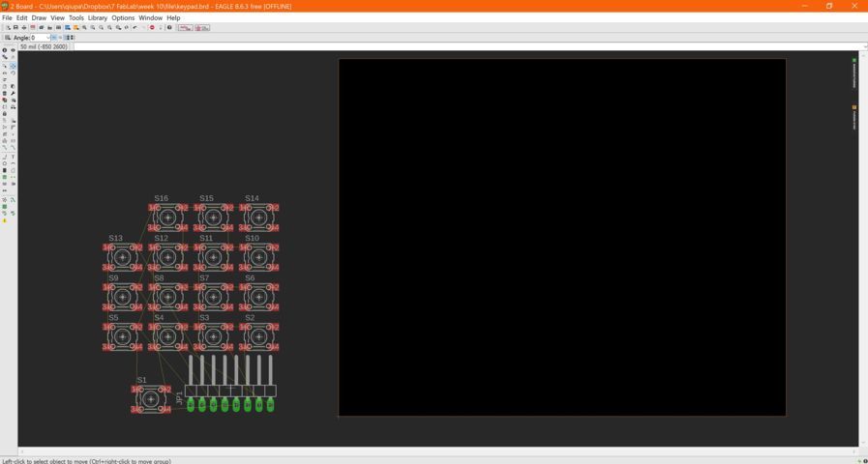Select switch S11 on the board

pos(213,256)
